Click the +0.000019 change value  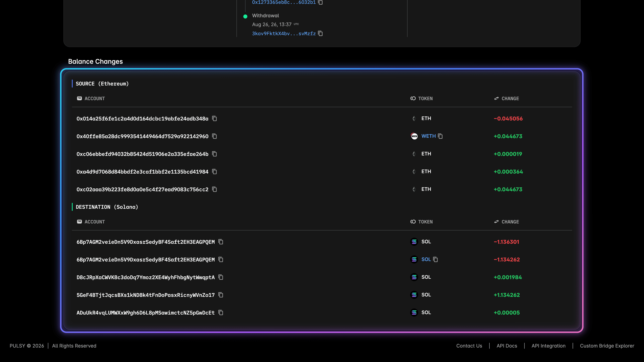click(508, 154)
